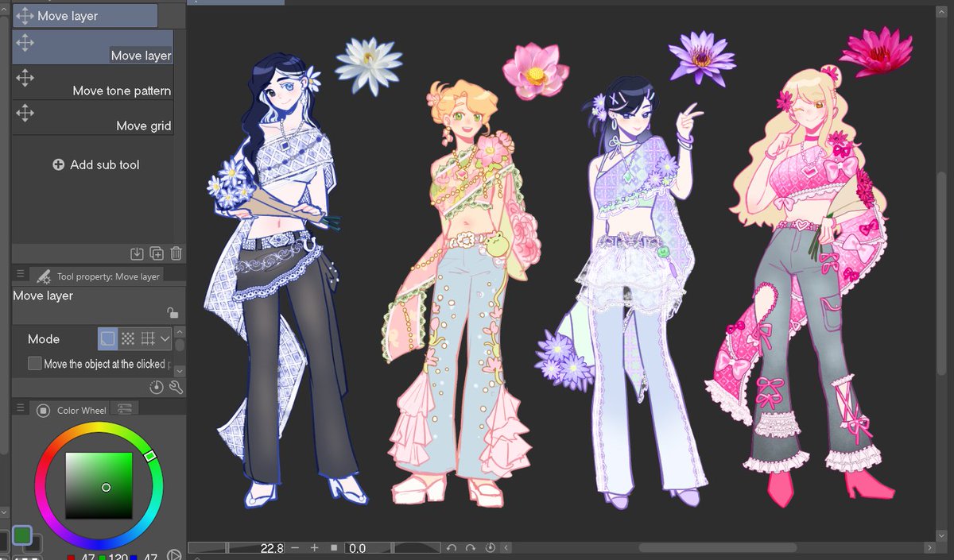The image size is (954, 560).
Task: Select the Move layer sub tool
Action: click(93, 47)
